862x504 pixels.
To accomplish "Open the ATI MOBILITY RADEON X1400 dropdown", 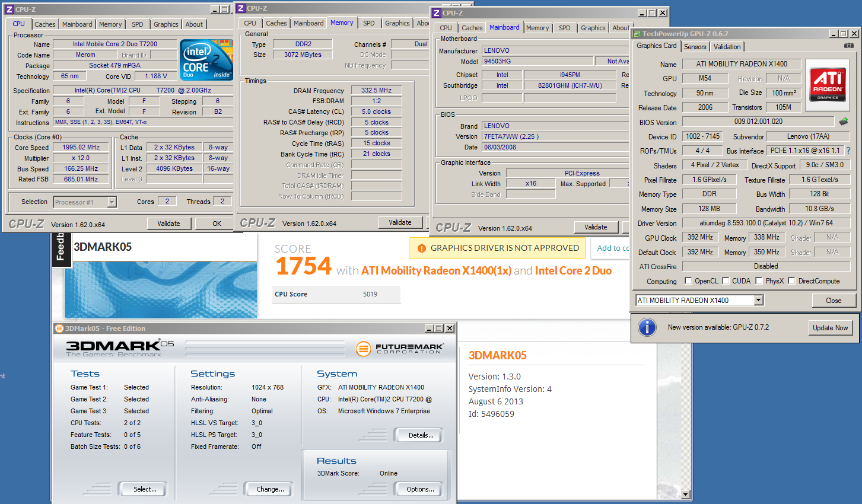I will [758, 301].
